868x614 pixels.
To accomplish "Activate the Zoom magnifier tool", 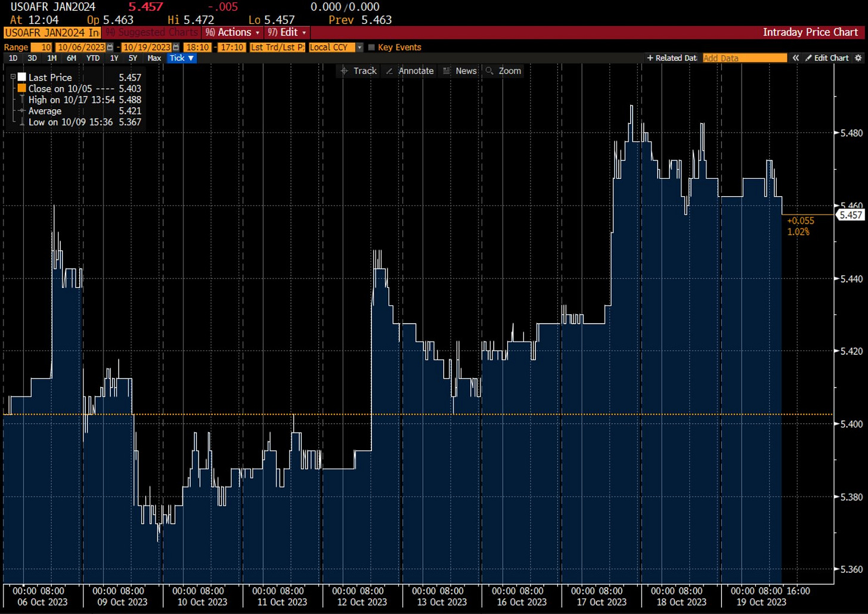I will coord(504,71).
